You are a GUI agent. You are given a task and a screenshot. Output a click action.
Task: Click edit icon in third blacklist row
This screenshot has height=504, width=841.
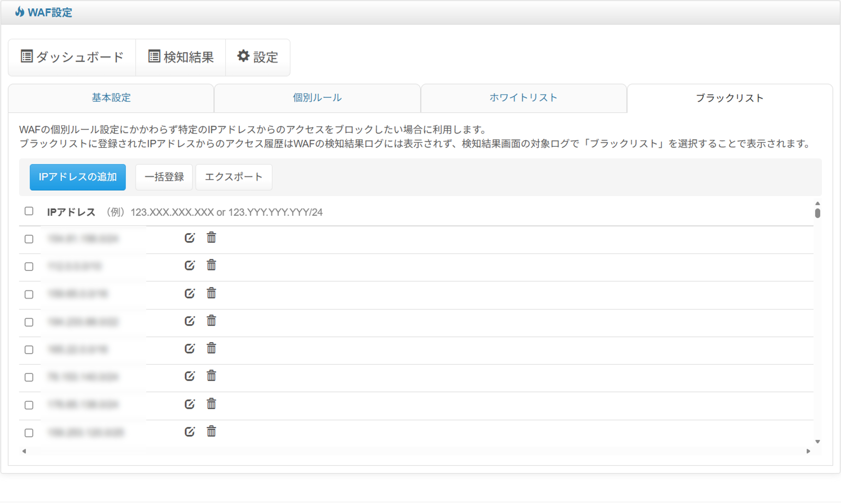(189, 293)
